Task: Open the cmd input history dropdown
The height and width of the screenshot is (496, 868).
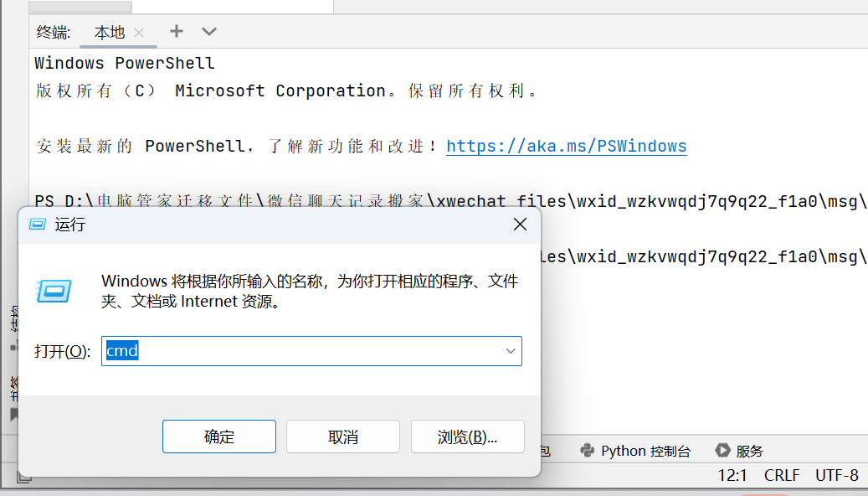Action: click(511, 351)
